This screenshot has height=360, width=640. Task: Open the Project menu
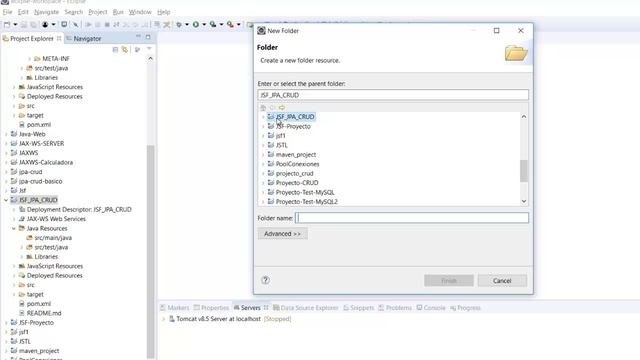[x=98, y=12]
